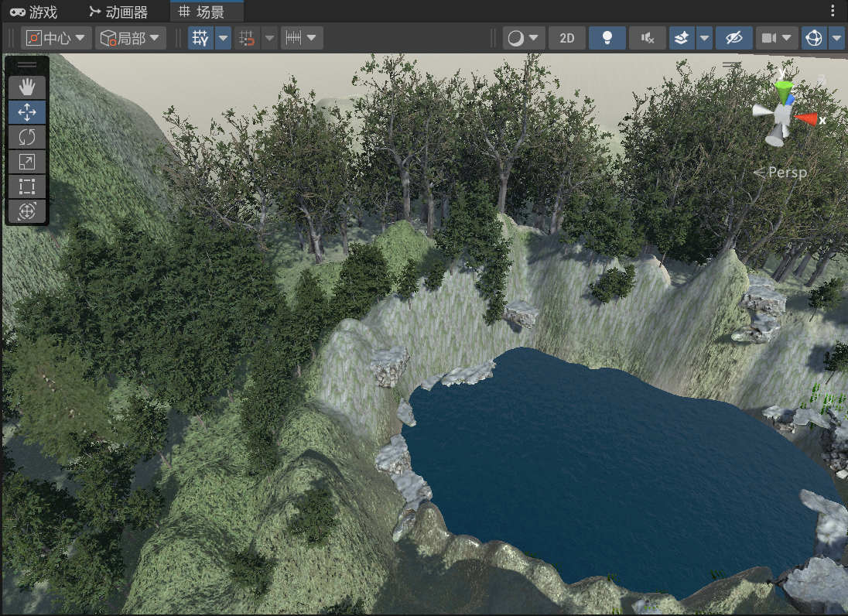The image size is (848, 616).
Task: Select the Rect transform tool
Action: click(27, 187)
